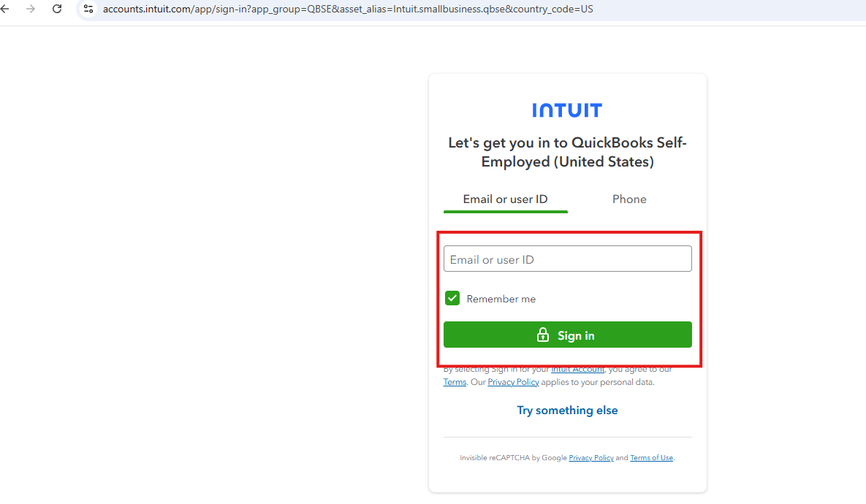866x504 pixels.
Task: Switch to Email or user ID tab
Action: [506, 199]
